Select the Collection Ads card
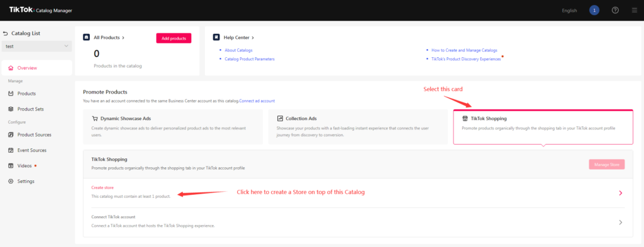This screenshot has width=644, height=247. pyautogui.click(x=358, y=127)
